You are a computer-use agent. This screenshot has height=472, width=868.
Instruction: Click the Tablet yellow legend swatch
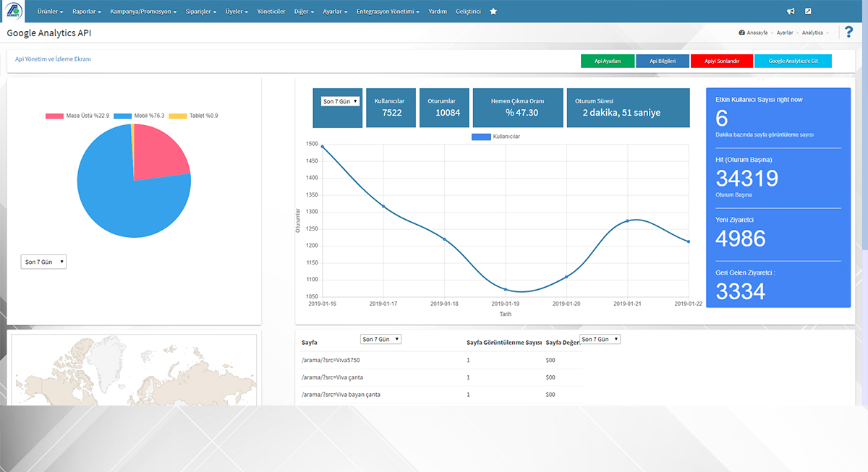(x=178, y=116)
